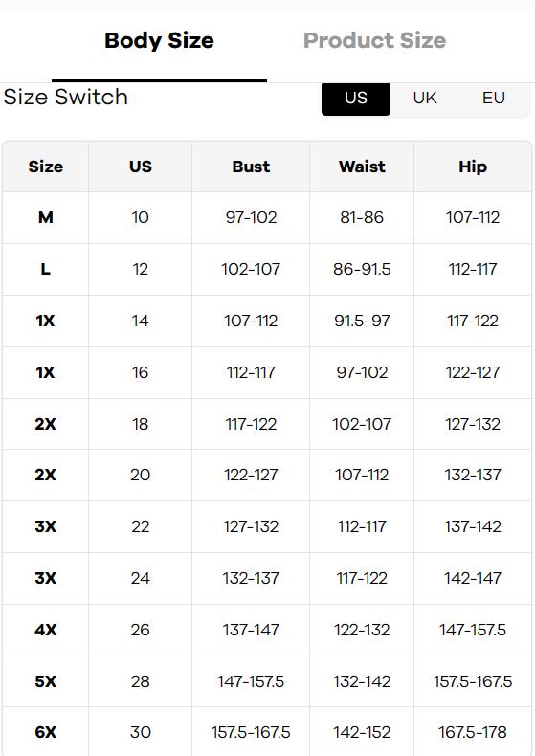The height and width of the screenshot is (756, 535).
Task: Click the 5X size row label
Action: pos(46,681)
